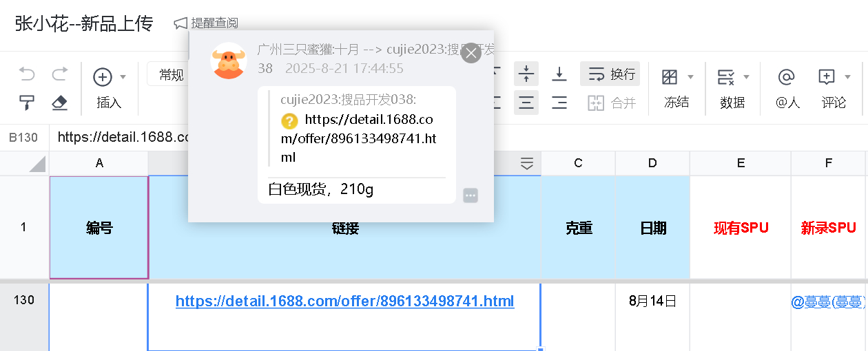868x351 pixels.
Task: Redo the last action
Action: (60, 74)
